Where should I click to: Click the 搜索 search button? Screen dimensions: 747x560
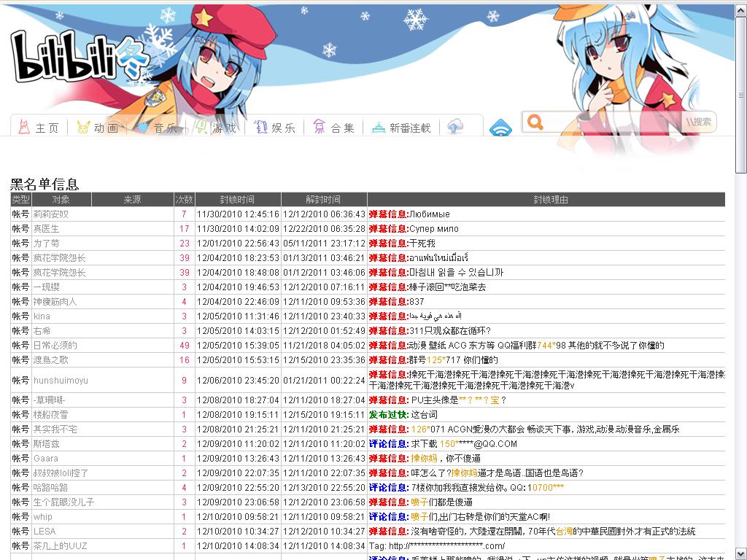pos(699,122)
